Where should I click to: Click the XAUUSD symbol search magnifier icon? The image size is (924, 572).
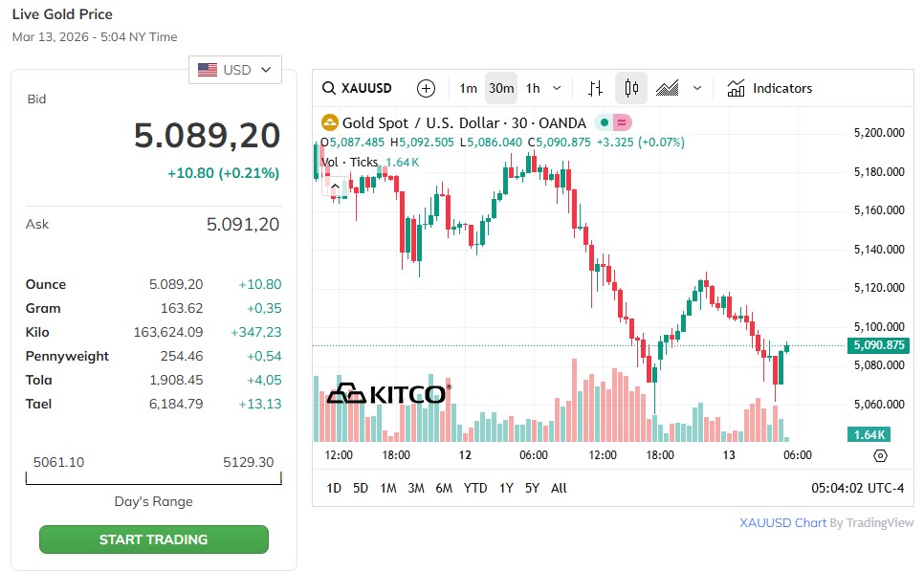pos(329,88)
